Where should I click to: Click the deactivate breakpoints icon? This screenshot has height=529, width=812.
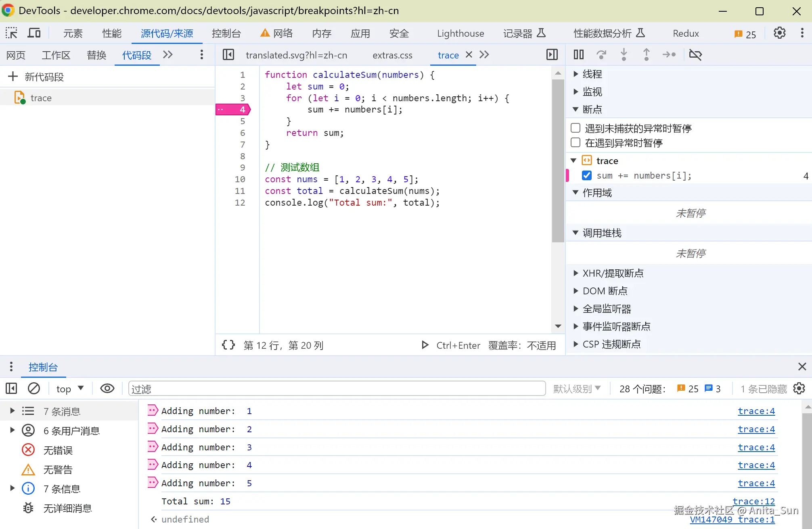(x=695, y=54)
